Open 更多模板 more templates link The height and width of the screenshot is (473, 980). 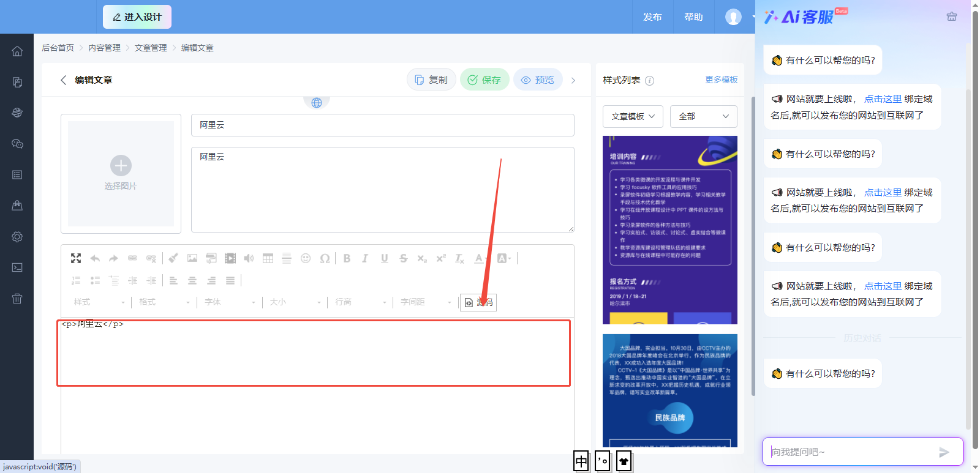coord(722,80)
